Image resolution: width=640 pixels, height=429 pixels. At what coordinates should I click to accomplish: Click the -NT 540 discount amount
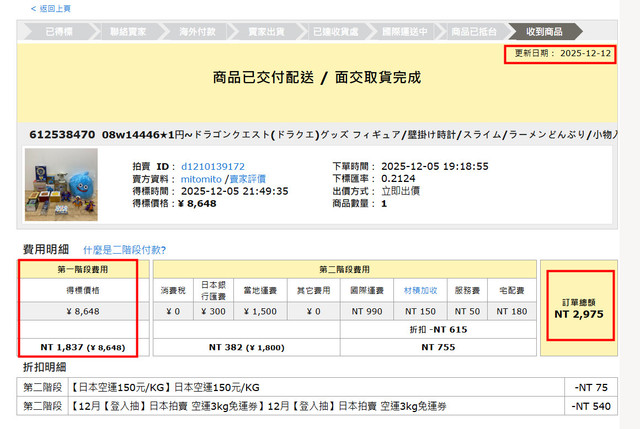pyautogui.click(x=591, y=406)
